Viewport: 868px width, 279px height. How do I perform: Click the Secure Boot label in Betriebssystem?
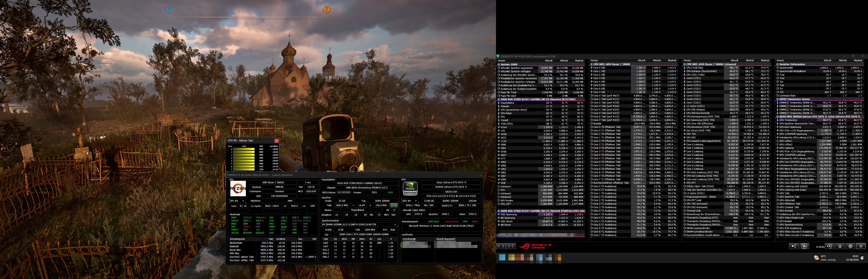(451, 222)
